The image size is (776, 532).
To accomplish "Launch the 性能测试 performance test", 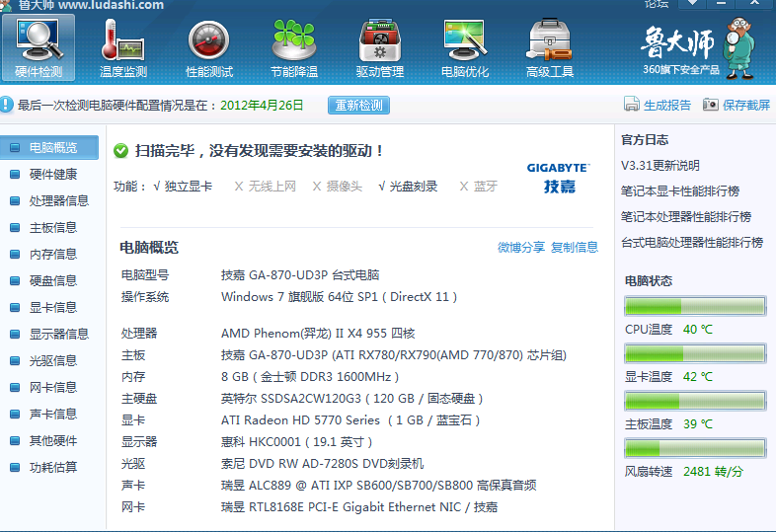I will coord(209,48).
